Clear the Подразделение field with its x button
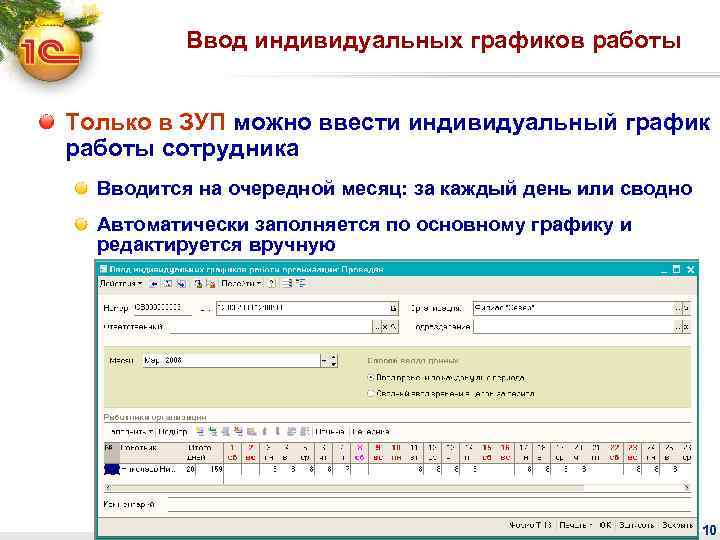The width and height of the screenshot is (720, 540). point(686,327)
